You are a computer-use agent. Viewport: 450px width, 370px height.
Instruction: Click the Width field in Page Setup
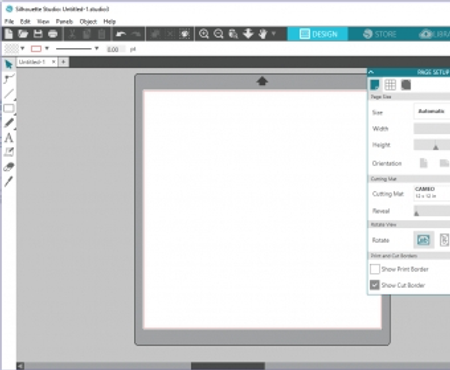[x=432, y=128]
